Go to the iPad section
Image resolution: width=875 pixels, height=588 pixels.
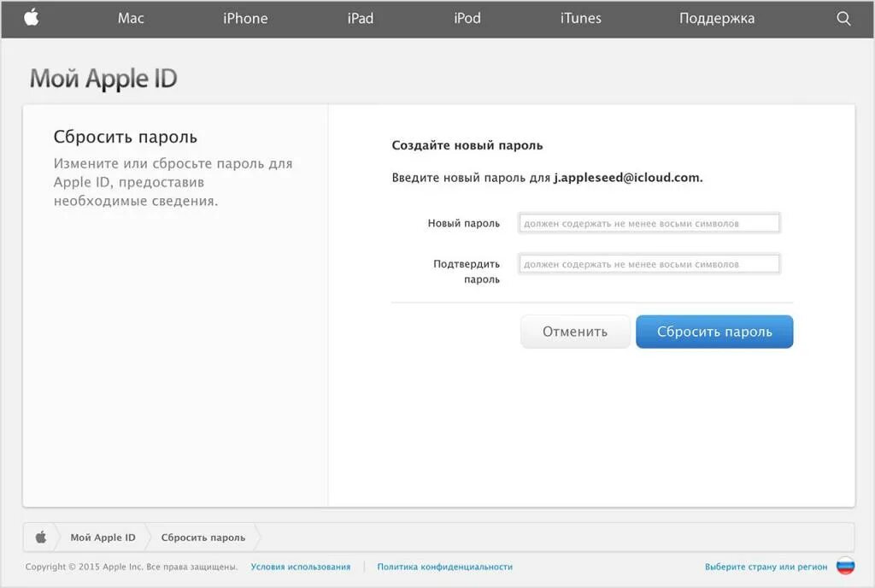[x=361, y=18]
